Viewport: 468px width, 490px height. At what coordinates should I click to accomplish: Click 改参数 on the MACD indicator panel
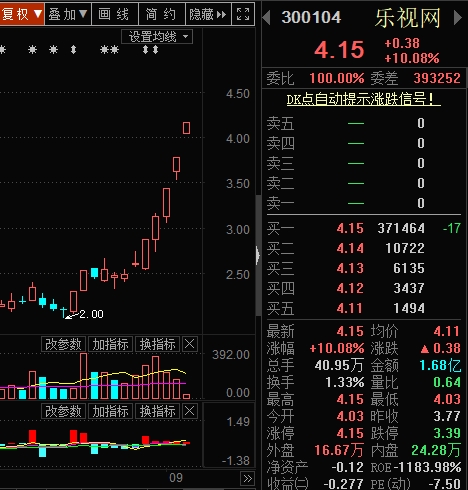point(63,411)
